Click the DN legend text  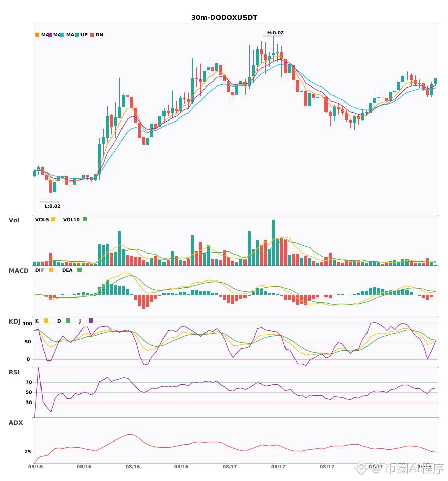(x=99, y=35)
